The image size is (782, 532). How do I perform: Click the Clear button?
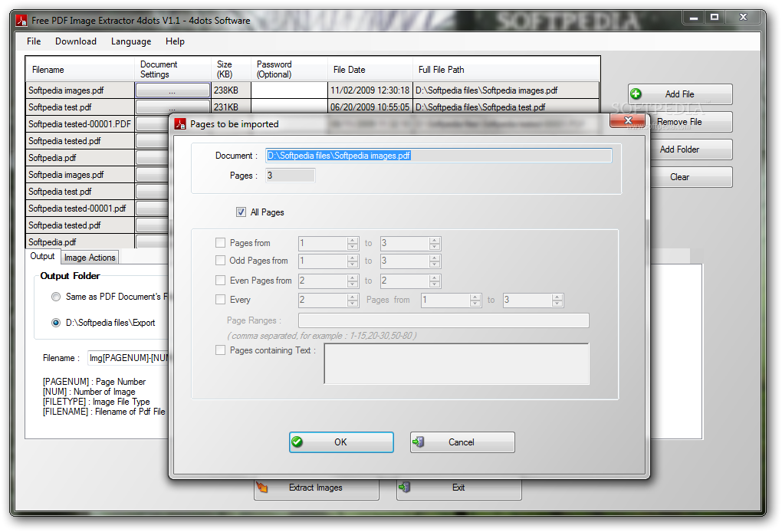(692, 177)
